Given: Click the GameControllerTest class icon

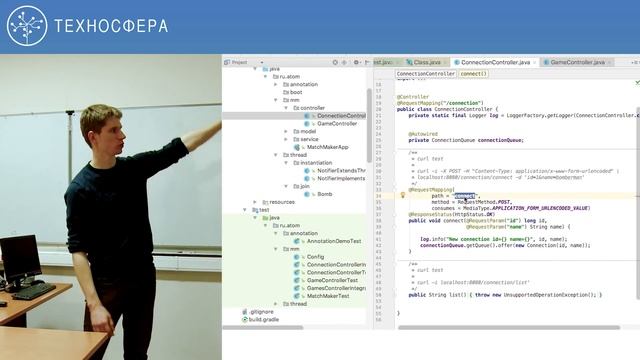Looking at the screenshot, I should [x=297, y=280].
